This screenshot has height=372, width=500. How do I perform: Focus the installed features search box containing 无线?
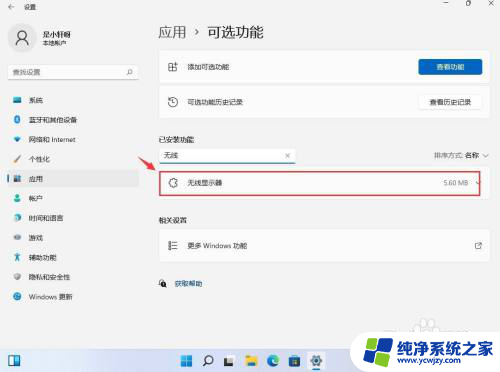tap(227, 156)
